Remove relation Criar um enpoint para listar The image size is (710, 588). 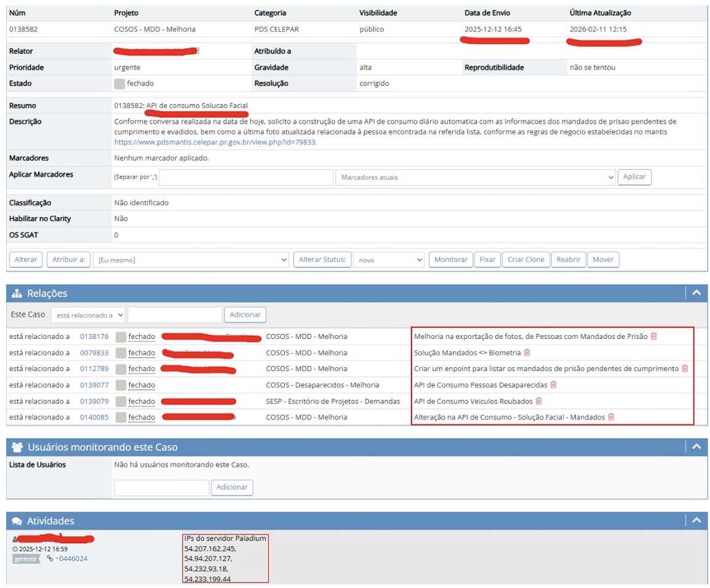coord(685,368)
